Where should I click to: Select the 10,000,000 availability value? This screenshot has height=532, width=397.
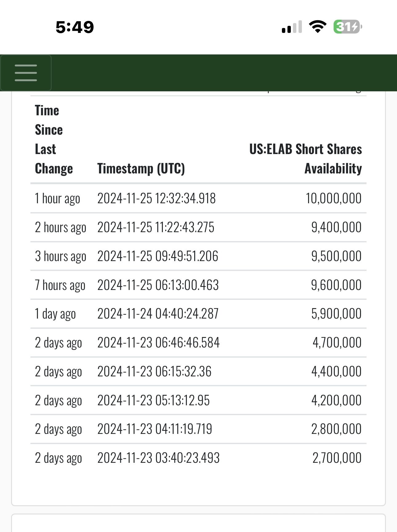[334, 198]
